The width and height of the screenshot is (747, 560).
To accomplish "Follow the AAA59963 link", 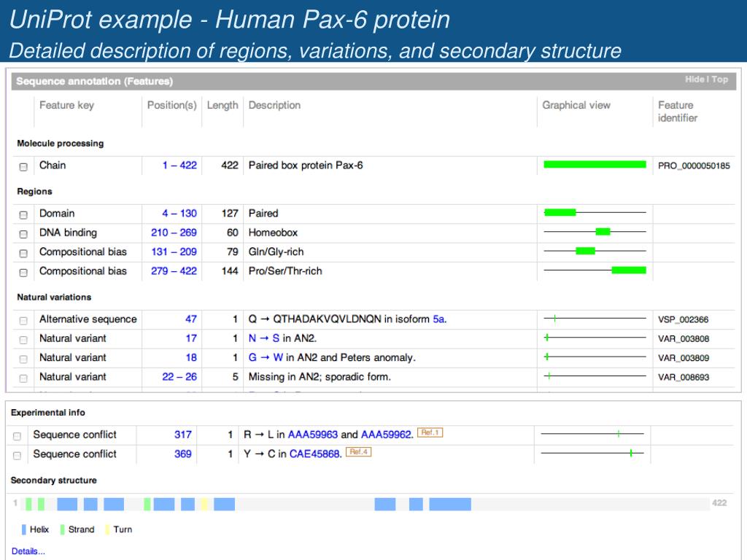I will click(x=313, y=435).
